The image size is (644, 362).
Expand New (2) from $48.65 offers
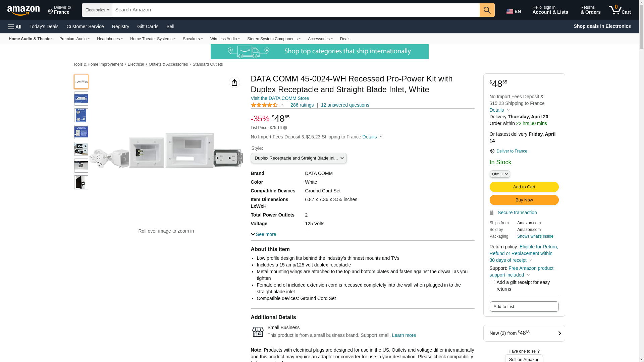tap(524, 333)
